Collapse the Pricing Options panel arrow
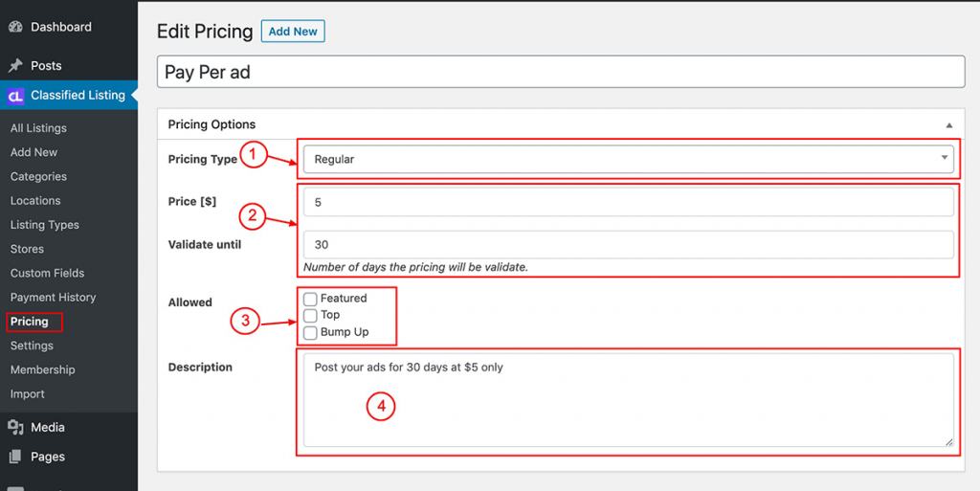980x491 pixels. point(948,125)
